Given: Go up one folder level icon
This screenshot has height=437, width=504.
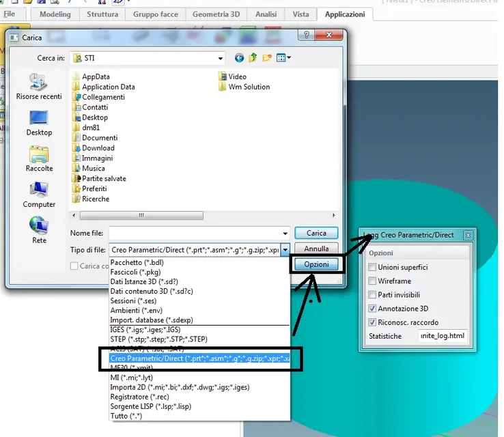Looking at the screenshot, I should 253,58.
